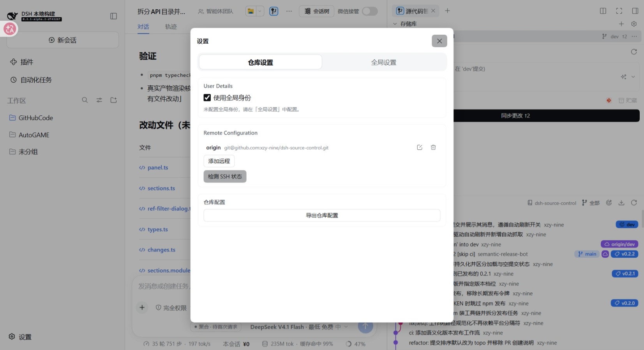The height and width of the screenshot is (350, 644).
Task: Expand commit options chevron
Action: [x=633, y=77]
